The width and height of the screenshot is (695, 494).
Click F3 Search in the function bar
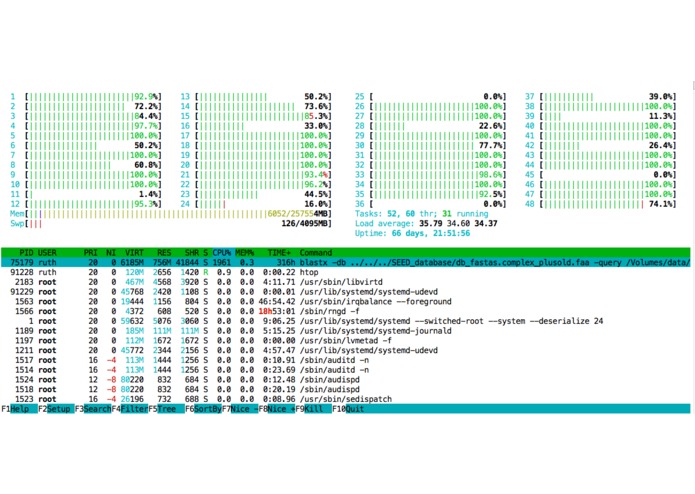click(x=93, y=409)
